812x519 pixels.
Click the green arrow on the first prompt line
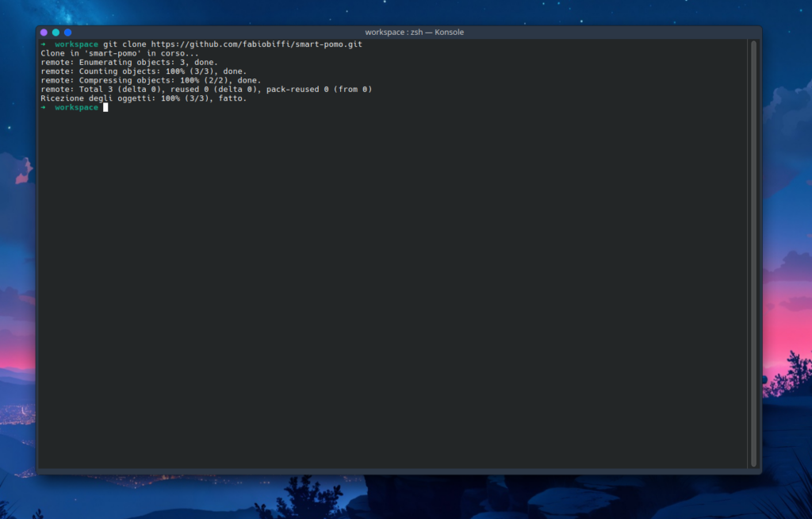click(x=44, y=44)
